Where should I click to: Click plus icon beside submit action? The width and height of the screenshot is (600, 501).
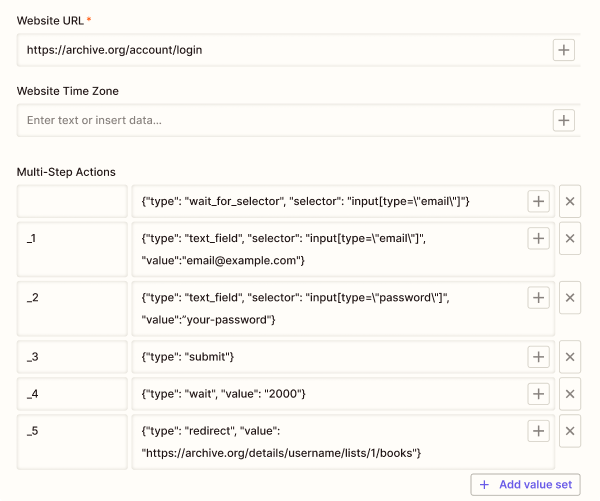pos(538,357)
